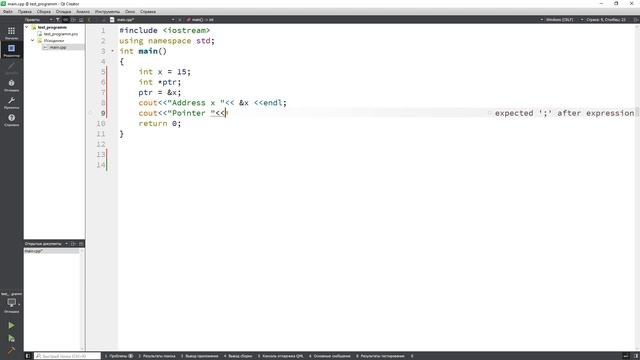Click the '#include <iostream>' line
The image size is (640, 360).
click(x=164, y=30)
